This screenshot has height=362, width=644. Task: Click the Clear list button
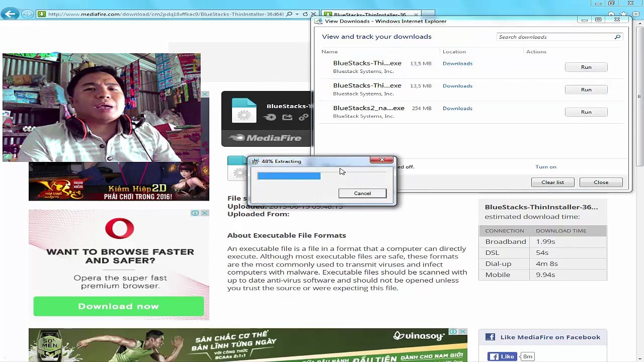click(552, 182)
